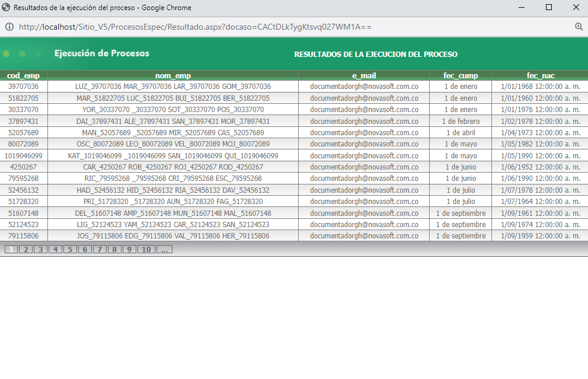The width and height of the screenshot is (588, 379).
Task: Click name LIG_52124523 YAM_52124523 cell
Action: (x=173, y=224)
